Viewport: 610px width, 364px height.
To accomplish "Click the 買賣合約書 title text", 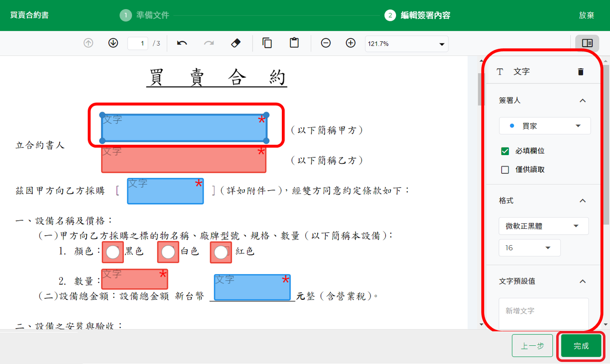I will tap(29, 15).
